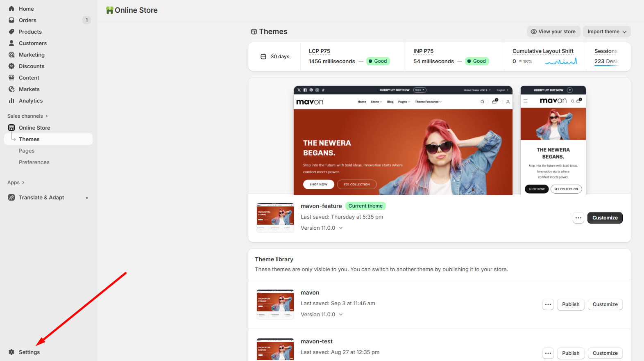The image size is (644, 361).
Task: Publish the mavon theme
Action: (x=570, y=304)
